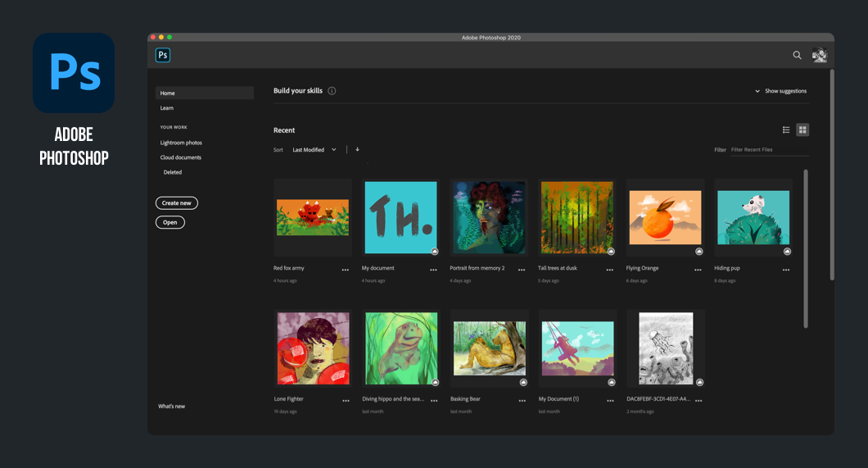868x468 pixels.
Task: Open the Hiding pup thumbnail
Action: click(x=753, y=218)
